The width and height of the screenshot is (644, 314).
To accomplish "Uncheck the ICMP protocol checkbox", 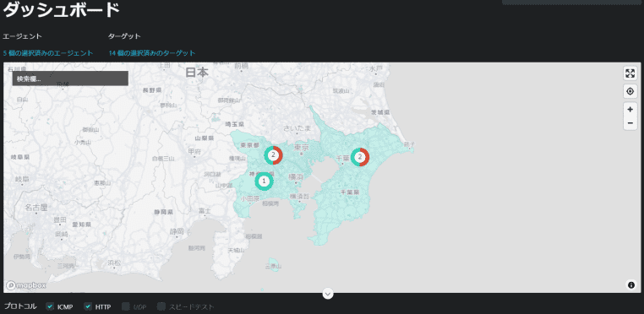I will click(50, 306).
